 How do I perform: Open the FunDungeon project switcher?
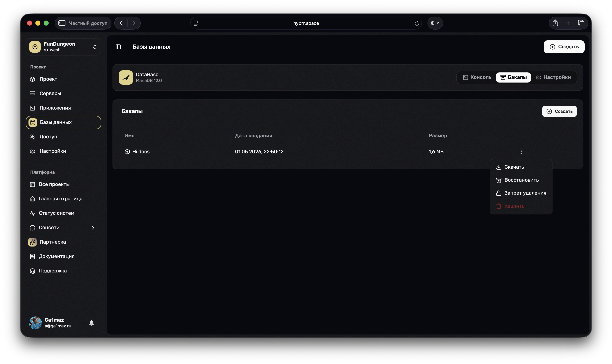point(63,47)
